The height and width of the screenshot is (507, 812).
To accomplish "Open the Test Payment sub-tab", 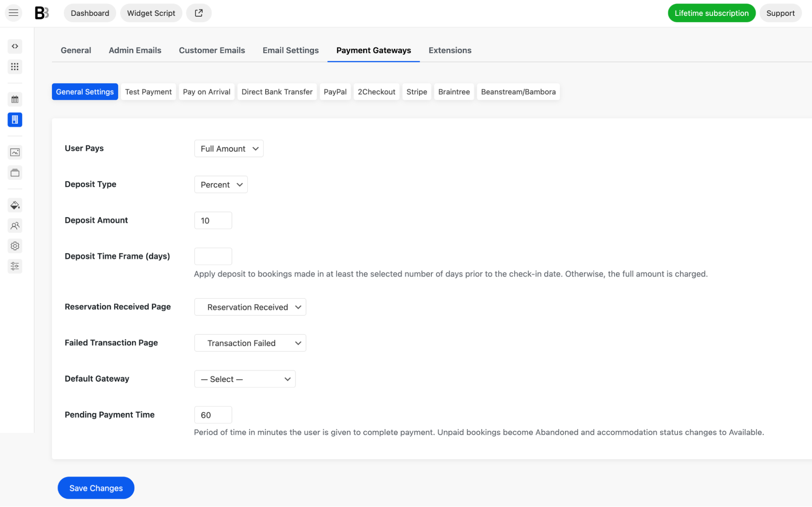I will point(148,92).
